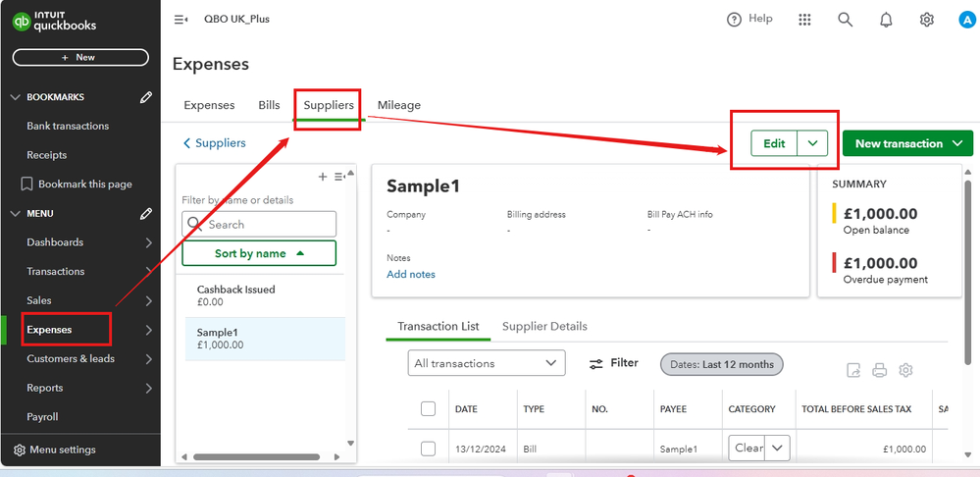Open Bank transactions in sidebar
This screenshot has height=477, width=980.
point(68,126)
